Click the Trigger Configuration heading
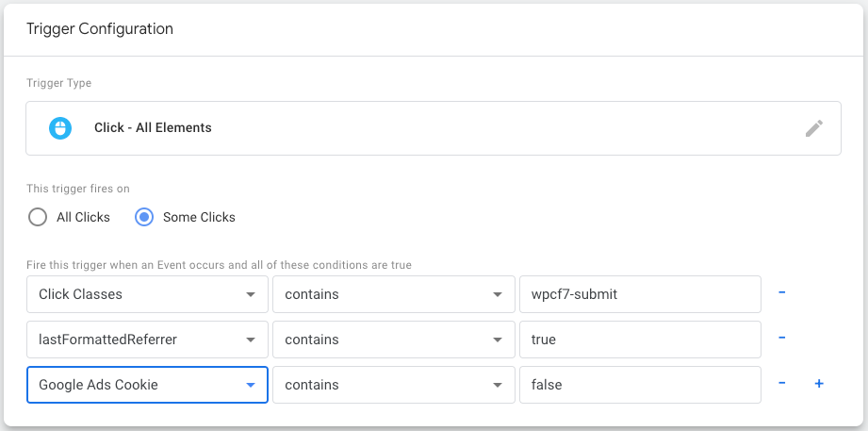This screenshot has height=431, width=868. (100, 29)
